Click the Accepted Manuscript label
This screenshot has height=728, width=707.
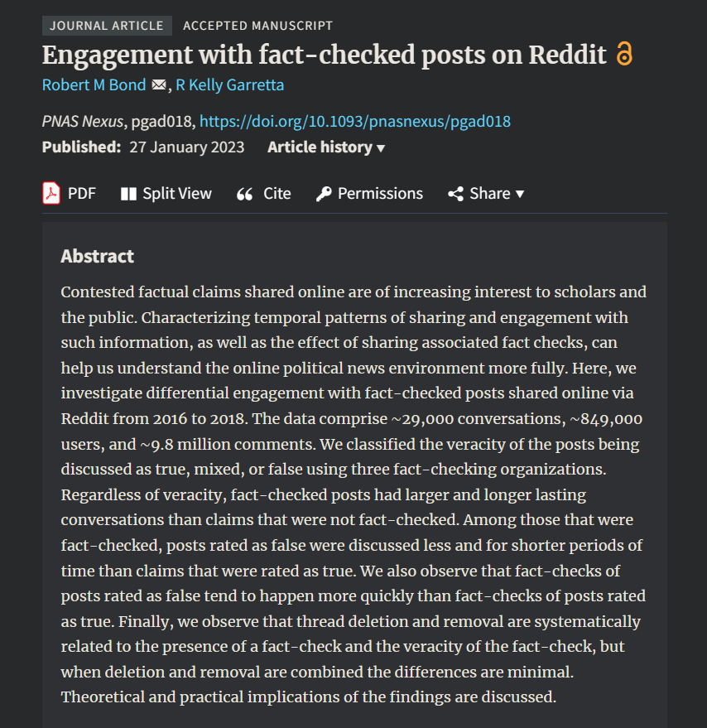pyautogui.click(x=257, y=26)
